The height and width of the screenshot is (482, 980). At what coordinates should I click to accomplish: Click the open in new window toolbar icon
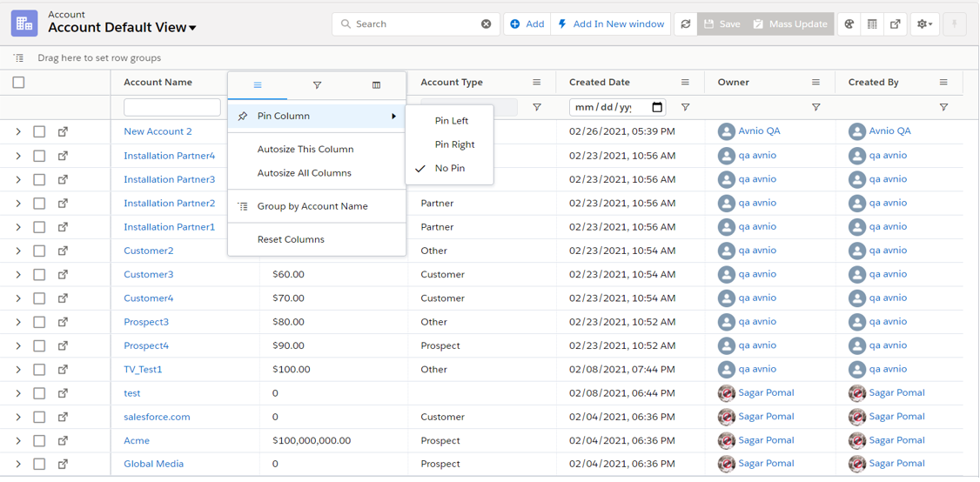coord(895,24)
